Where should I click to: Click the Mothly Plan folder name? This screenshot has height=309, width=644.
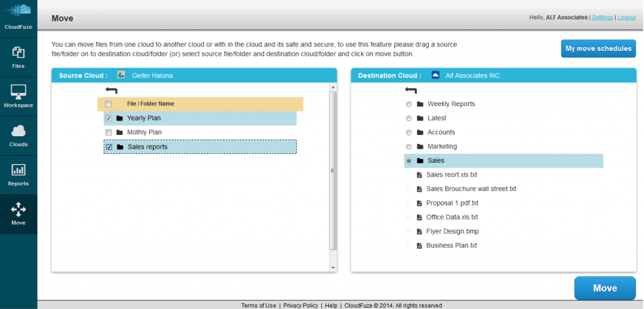point(144,133)
